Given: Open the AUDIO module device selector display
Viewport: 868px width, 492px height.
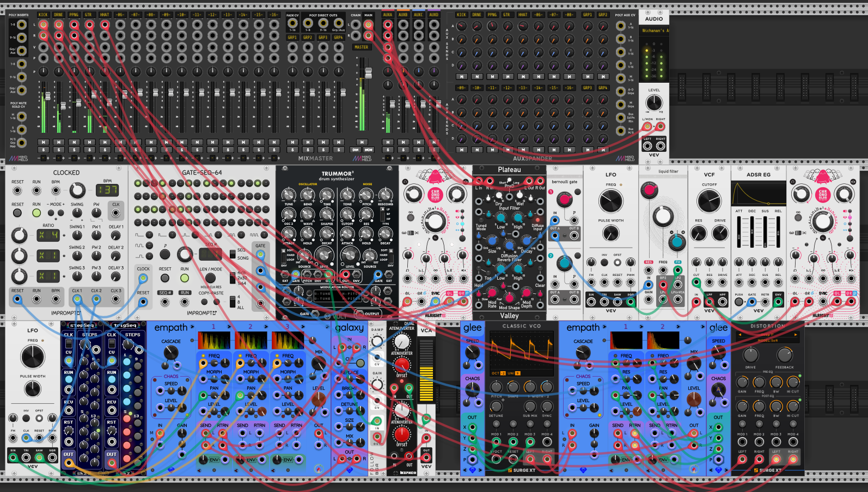Looking at the screenshot, I should (x=653, y=30).
